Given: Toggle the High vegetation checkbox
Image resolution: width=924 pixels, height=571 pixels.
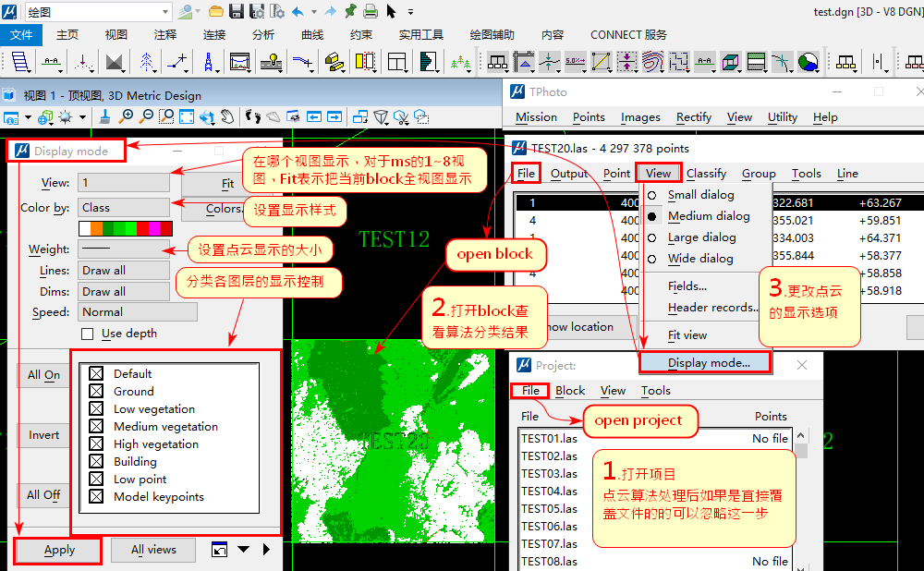Looking at the screenshot, I should point(96,443).
